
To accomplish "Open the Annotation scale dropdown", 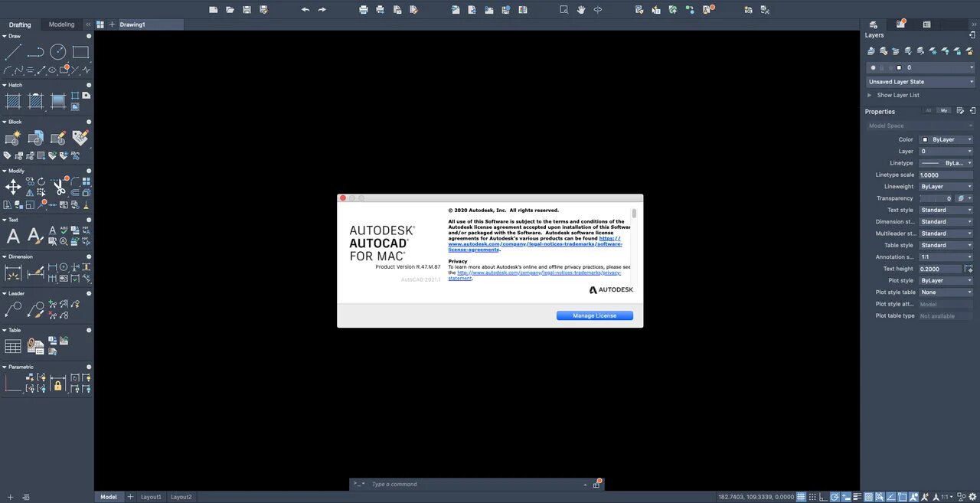I will click(946, 256).
